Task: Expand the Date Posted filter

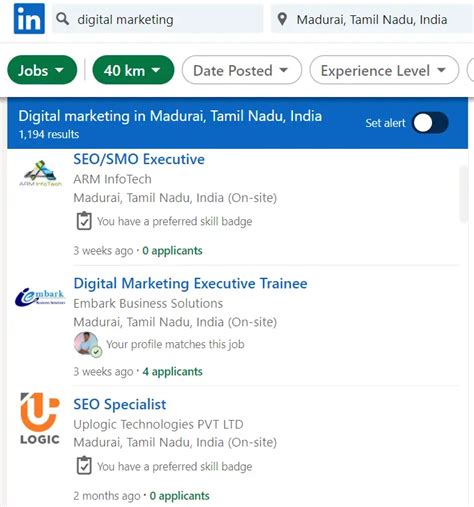Action: click(242, 70)
